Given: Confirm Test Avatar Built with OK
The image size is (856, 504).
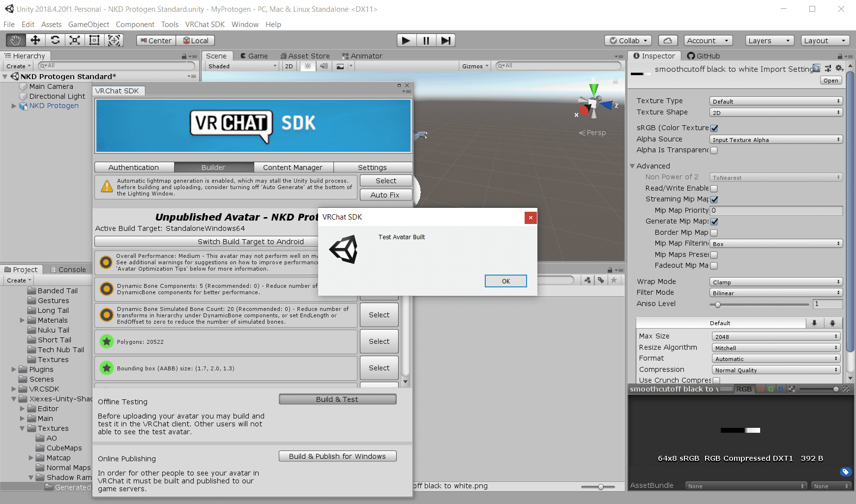Looking at the screenshot, I should point(506,281).
